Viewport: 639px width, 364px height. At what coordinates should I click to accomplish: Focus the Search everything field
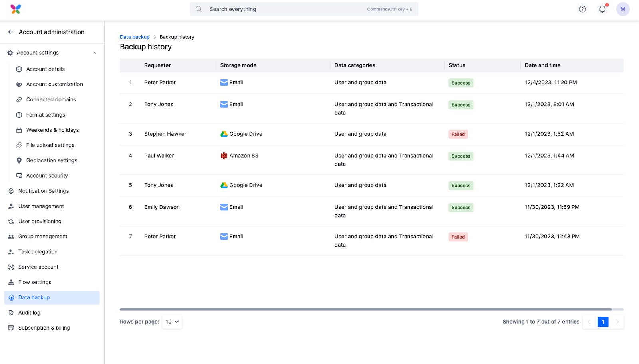tap(304, 9)
